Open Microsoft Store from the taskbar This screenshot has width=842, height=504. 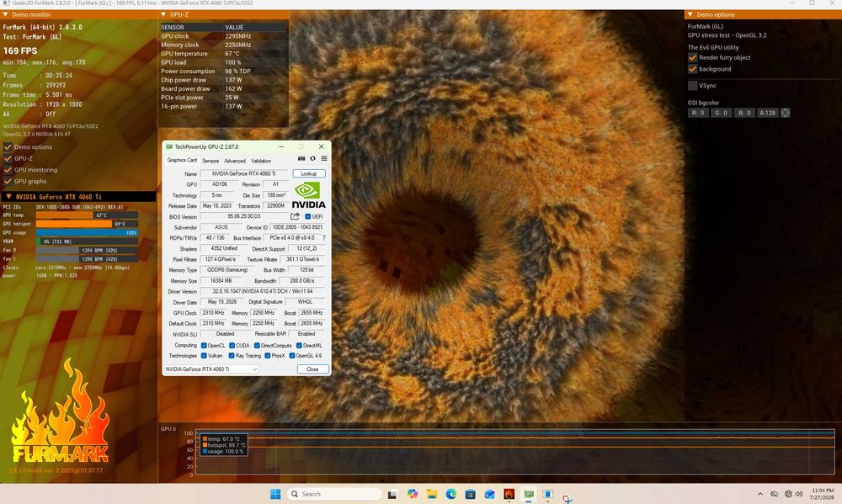click(x=471, y=494)
